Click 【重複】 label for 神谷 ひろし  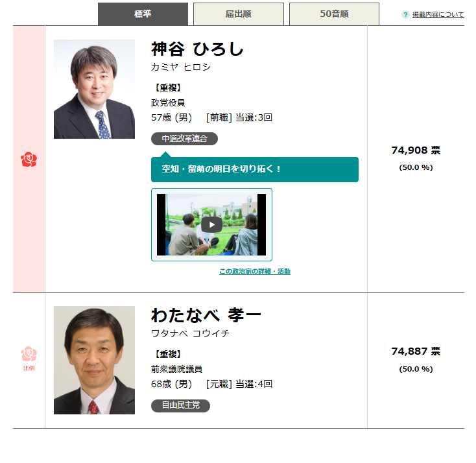pyautogui.click(x=168, y=88)
